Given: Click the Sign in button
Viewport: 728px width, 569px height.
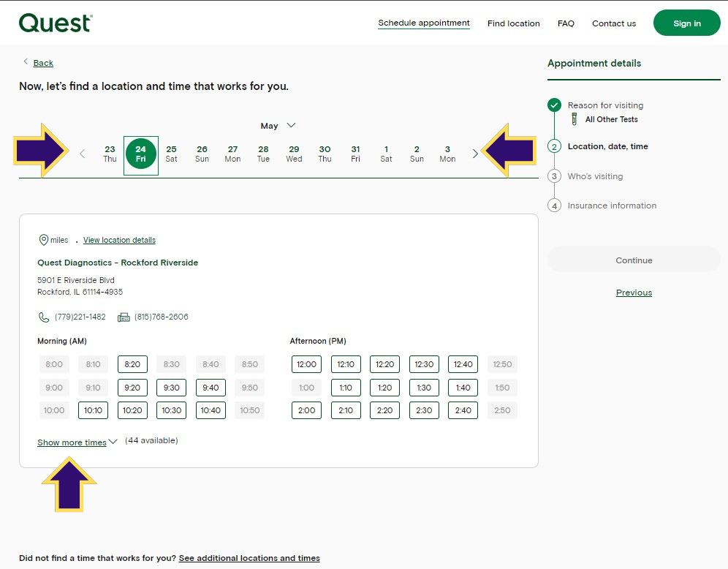Looking at the screenshot, I should coord(686,23).
